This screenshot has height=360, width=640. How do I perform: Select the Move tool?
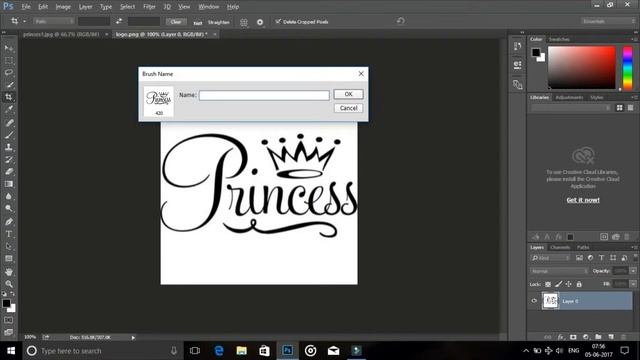coord(9,48)
